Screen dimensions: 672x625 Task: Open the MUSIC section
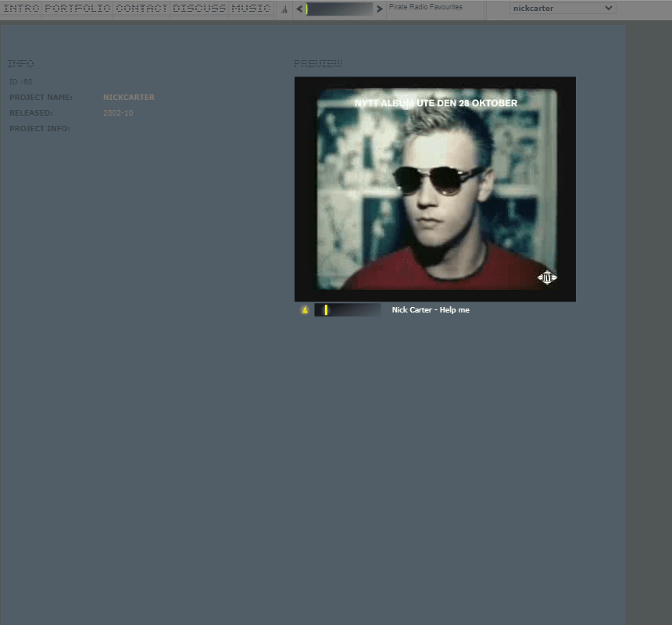coord(251,8)
